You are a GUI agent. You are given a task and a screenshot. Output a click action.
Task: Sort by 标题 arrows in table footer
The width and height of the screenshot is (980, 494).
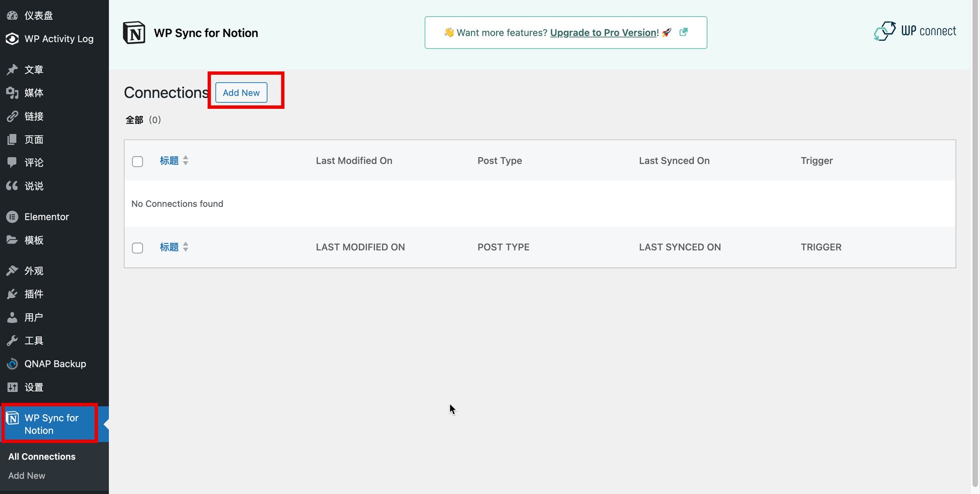pyautogui.click(x=186, y=247)
